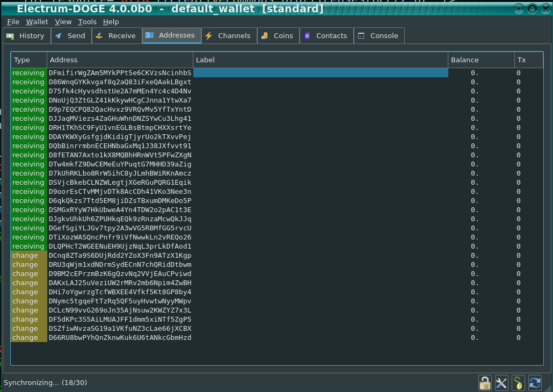
Task: Select address D86WnqGYKkvgaf8q2aQ83iFxeQAakLBgxt
Action: (x=120, y=82)
